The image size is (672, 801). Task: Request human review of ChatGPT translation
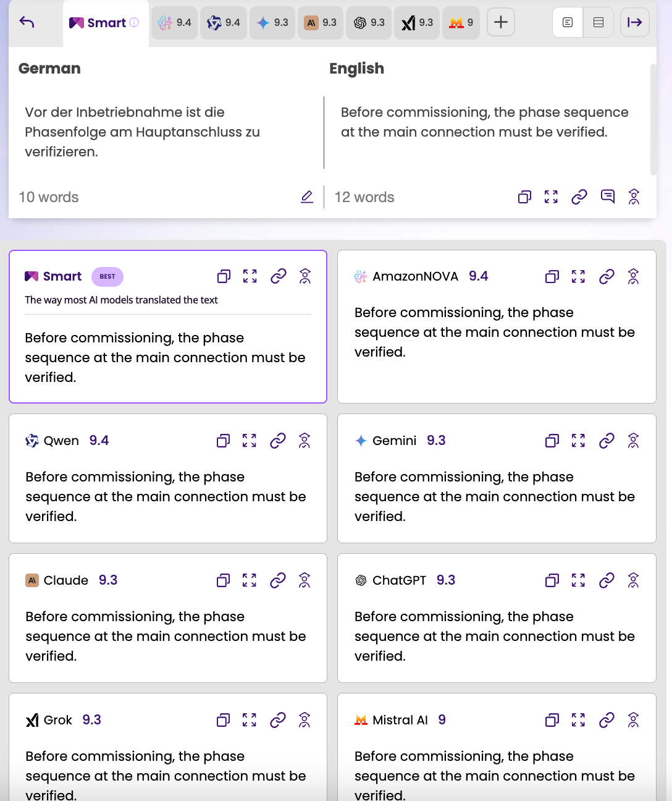click(x=633, y=580)
